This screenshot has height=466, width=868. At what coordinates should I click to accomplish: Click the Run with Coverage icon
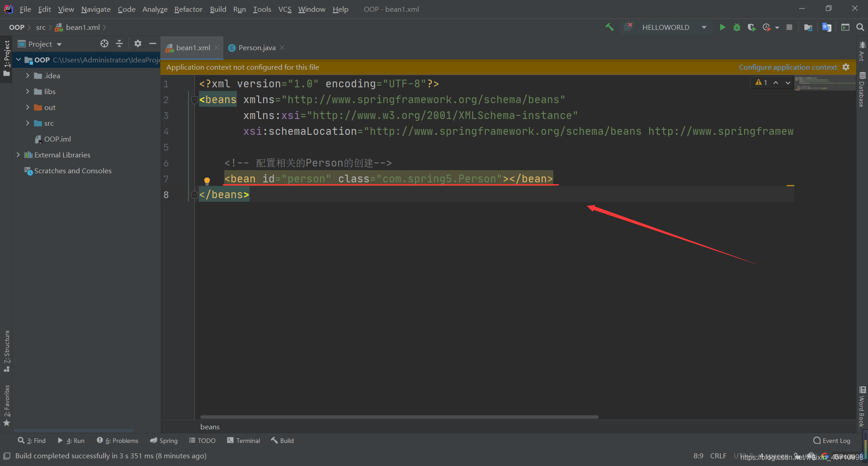(751, 27)
